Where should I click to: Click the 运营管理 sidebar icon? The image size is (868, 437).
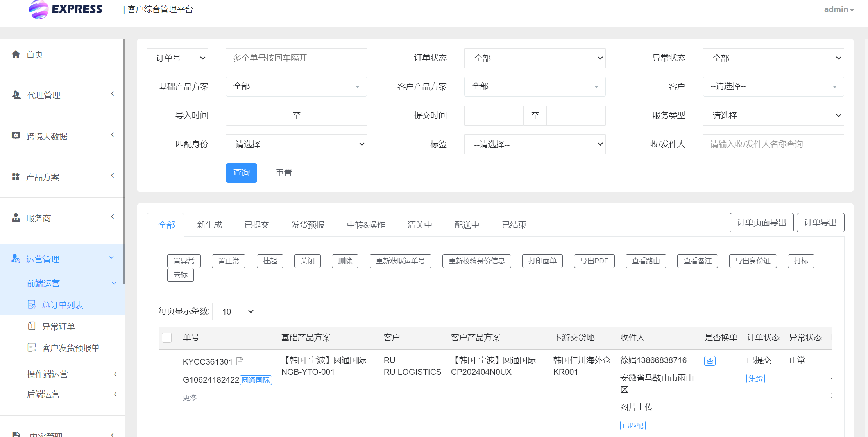point(16,259)
